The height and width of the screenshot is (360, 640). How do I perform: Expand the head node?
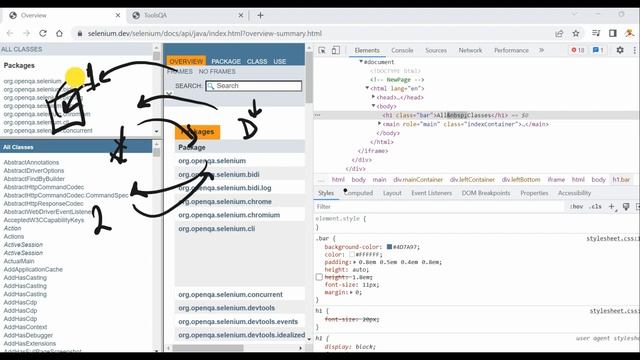coord(373,97)
